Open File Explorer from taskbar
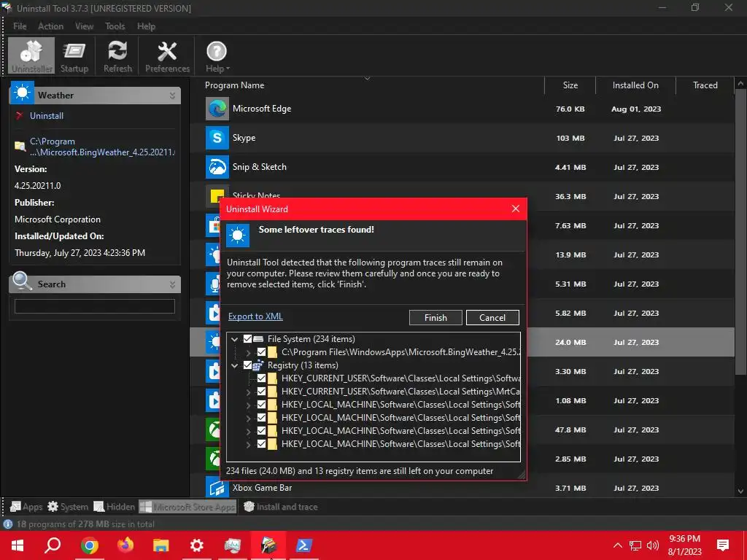Viewport: 747px width, 560px height. click(x=161, y=545)
